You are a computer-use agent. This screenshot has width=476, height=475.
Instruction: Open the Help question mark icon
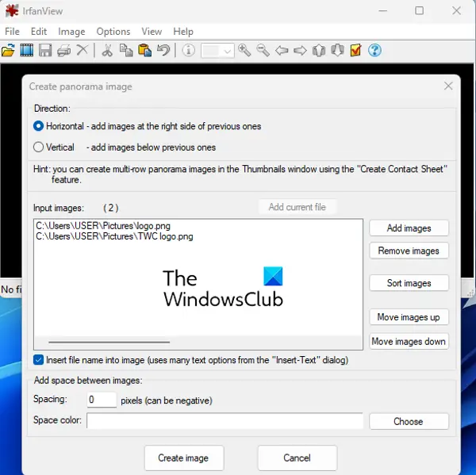point(374,51)
